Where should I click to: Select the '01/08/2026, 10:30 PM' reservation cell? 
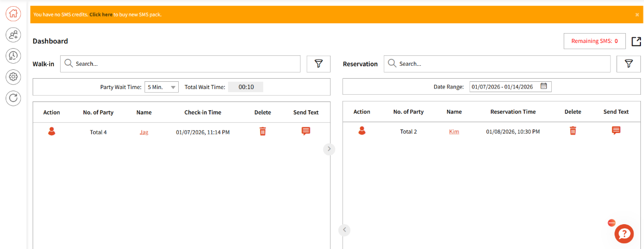513,131
